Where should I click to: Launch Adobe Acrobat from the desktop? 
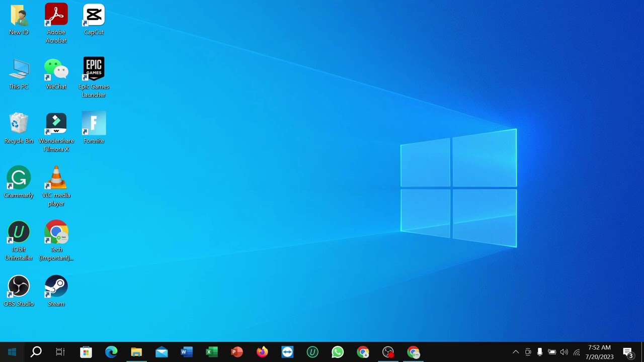pos(56,23)
